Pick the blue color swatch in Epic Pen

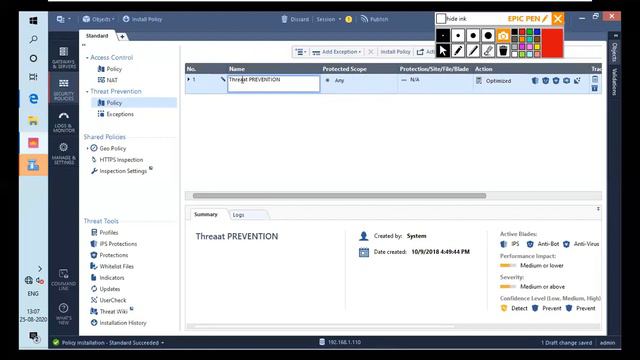[x=537, y=32]
